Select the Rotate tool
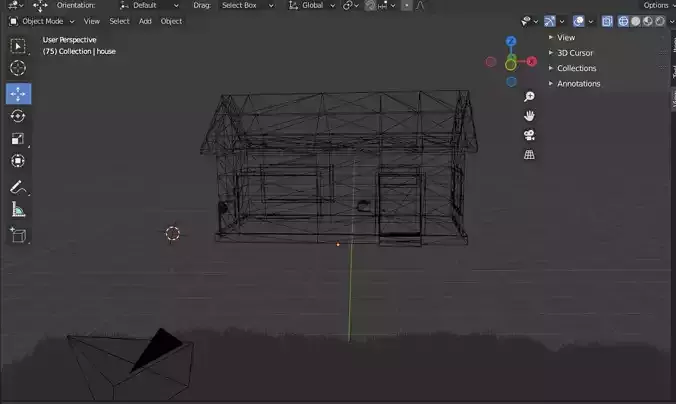676x404 pixels. click(18, 116)
